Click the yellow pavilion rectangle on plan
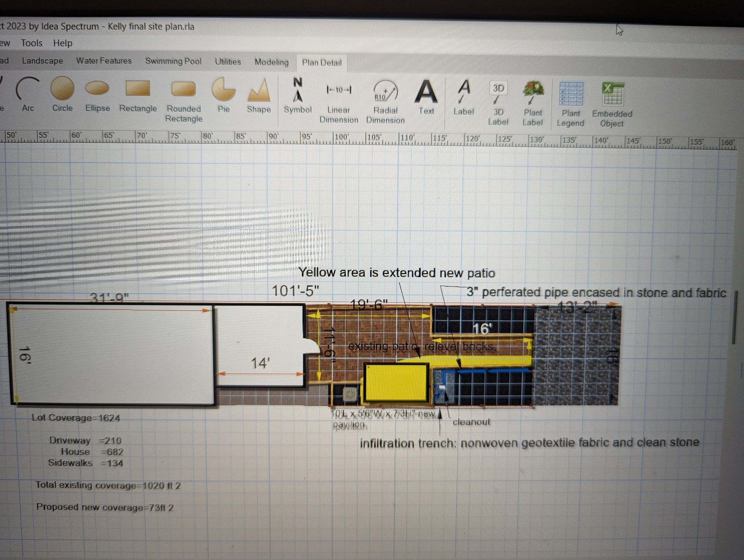Viewport: 744px width, 560px height. point(396,383)
